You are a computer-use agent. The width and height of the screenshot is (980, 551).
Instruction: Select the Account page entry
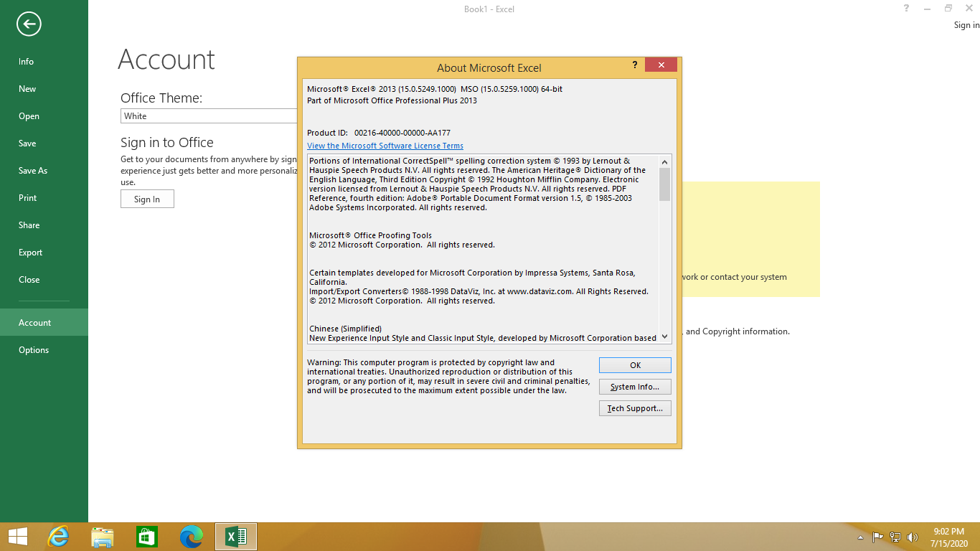click(x=44, y=323)
